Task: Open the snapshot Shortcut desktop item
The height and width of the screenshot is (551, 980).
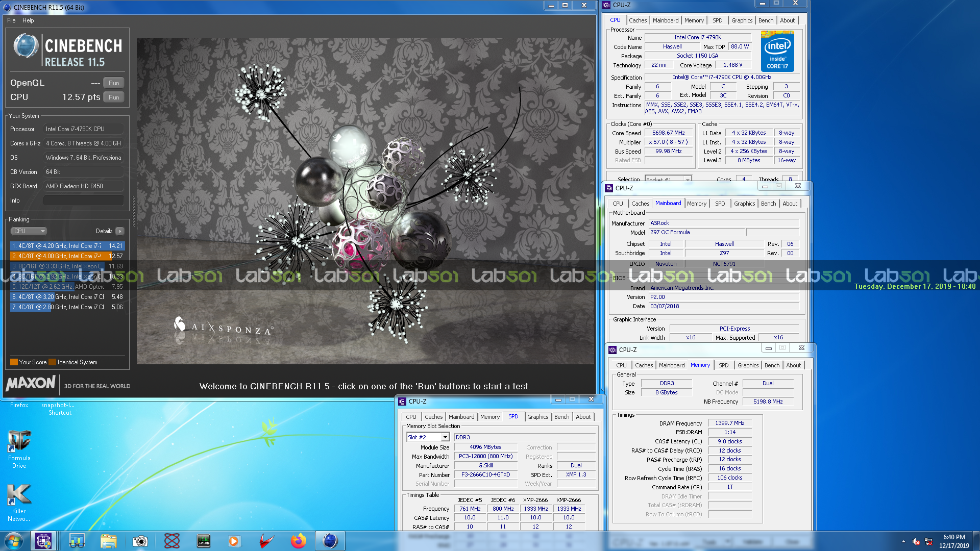Action: [x=58, y=409]
